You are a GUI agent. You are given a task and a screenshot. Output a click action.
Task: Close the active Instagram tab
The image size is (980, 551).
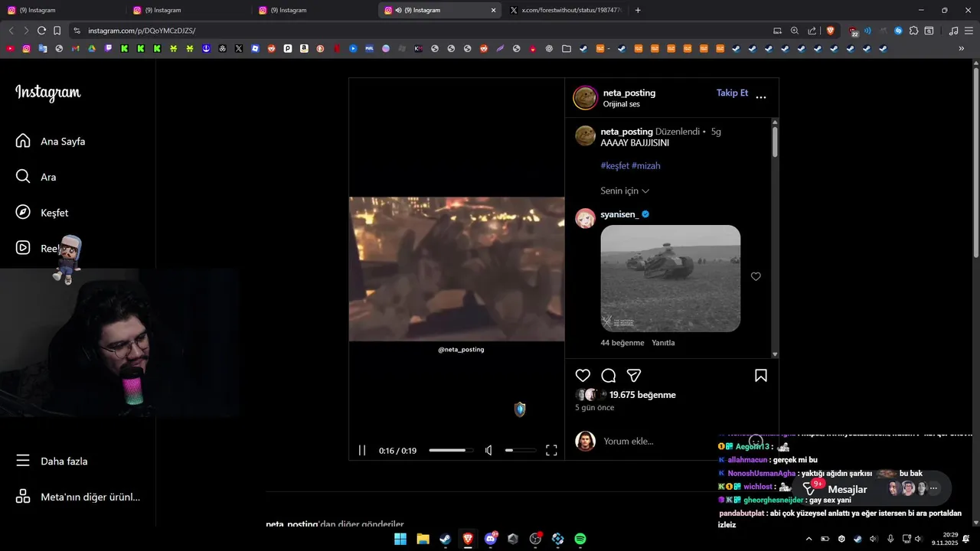(x=493, y=10)
